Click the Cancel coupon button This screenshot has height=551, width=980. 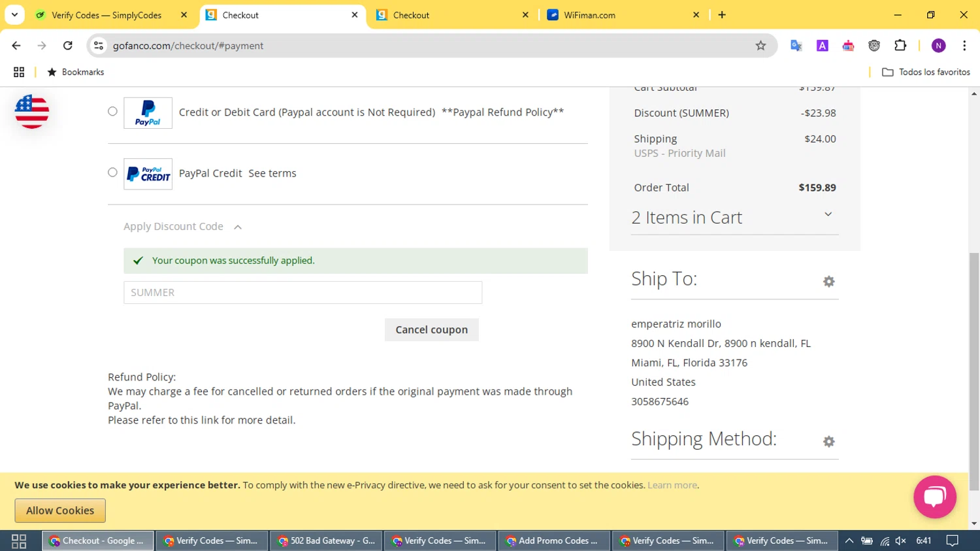pyautogui.click(x=432, y=330)
